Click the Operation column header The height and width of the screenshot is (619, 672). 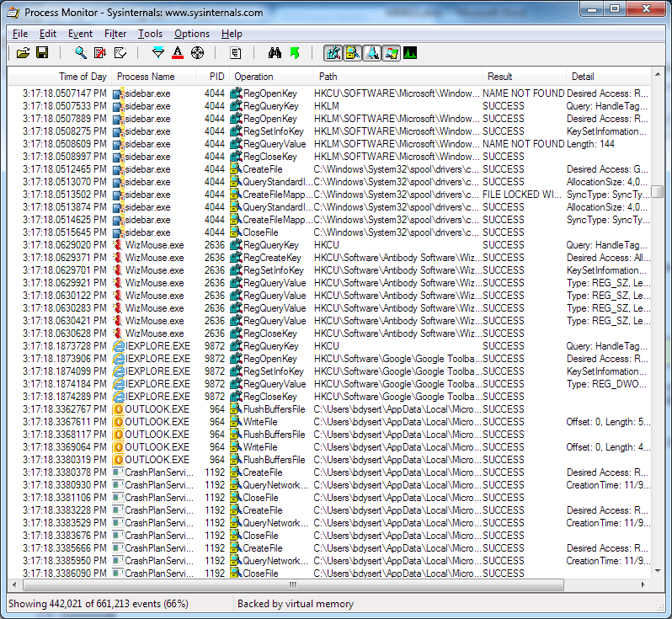pos(271,77)
